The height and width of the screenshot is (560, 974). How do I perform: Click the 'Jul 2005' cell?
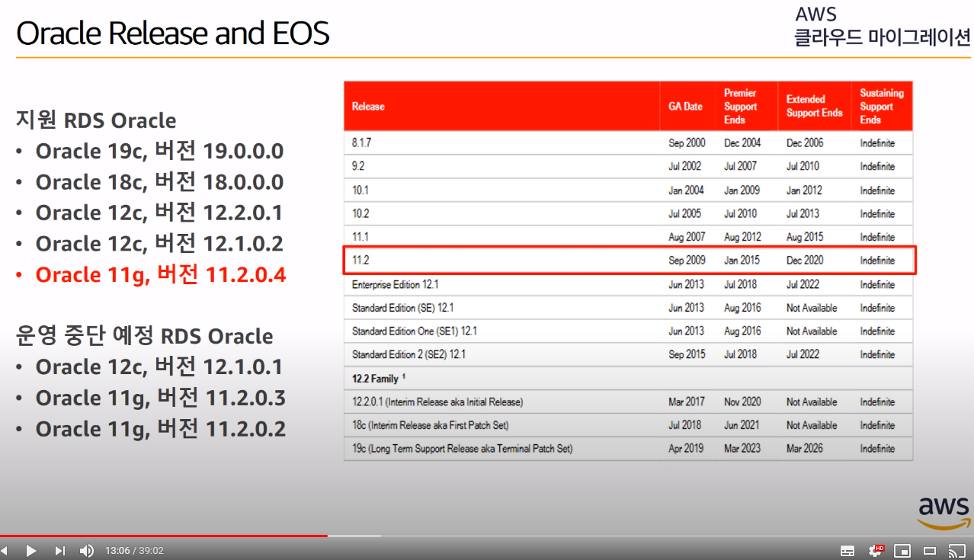pos(684,213)
